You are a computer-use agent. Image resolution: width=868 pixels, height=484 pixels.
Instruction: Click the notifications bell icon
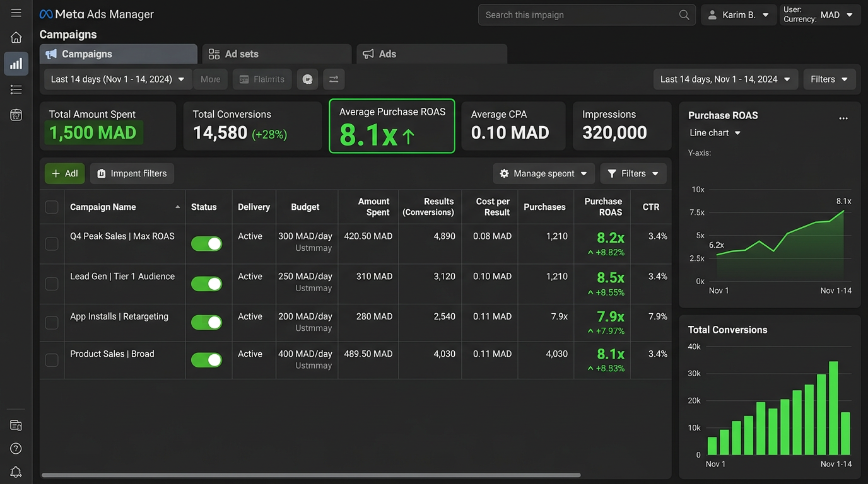tap(16, 471)
